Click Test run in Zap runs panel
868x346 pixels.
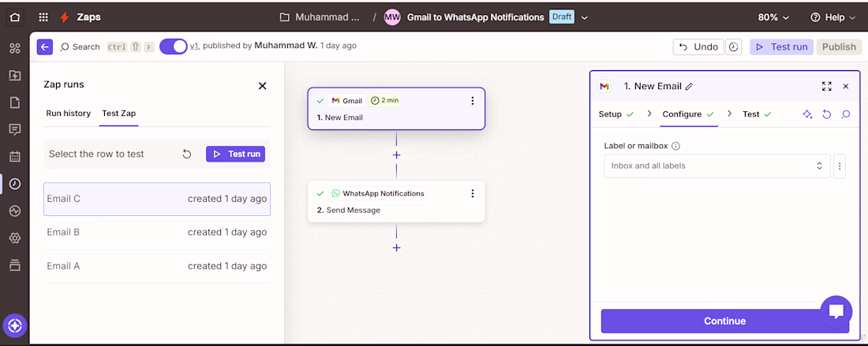click(235, 154)
